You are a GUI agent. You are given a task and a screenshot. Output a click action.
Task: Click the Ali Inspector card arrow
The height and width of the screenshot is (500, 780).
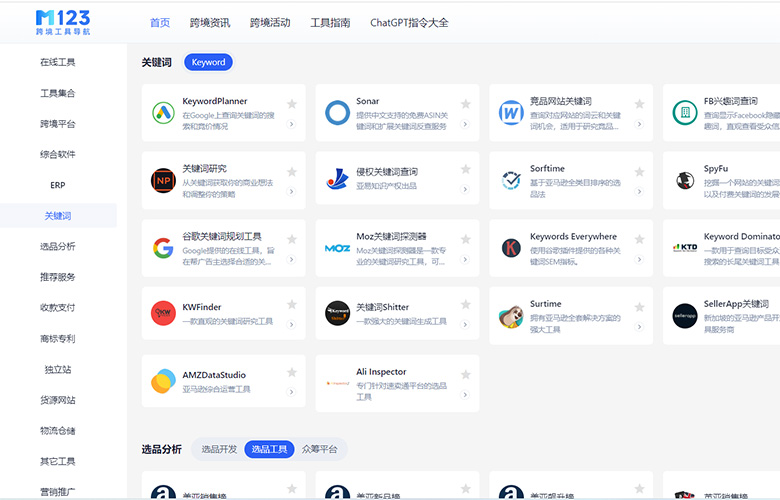click(465, 395)
